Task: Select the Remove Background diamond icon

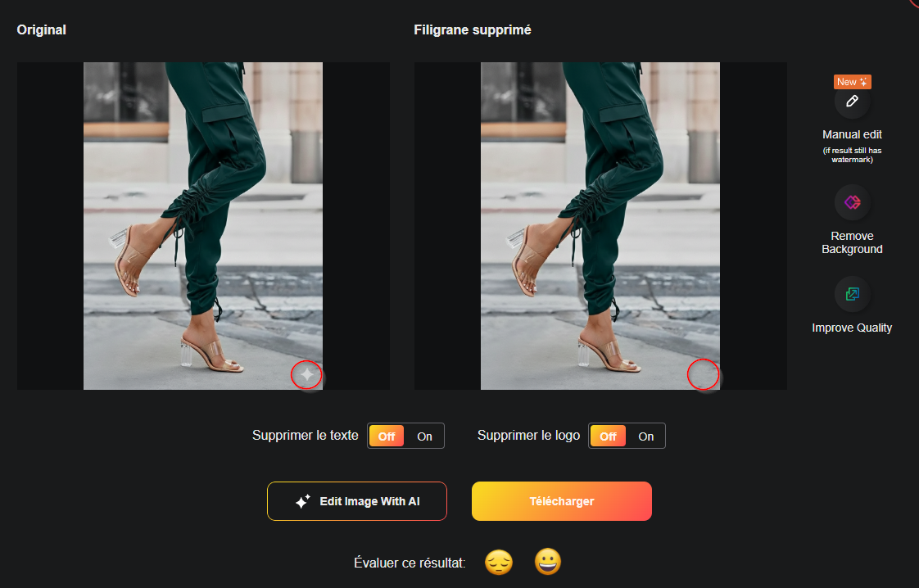Action: 852,202
